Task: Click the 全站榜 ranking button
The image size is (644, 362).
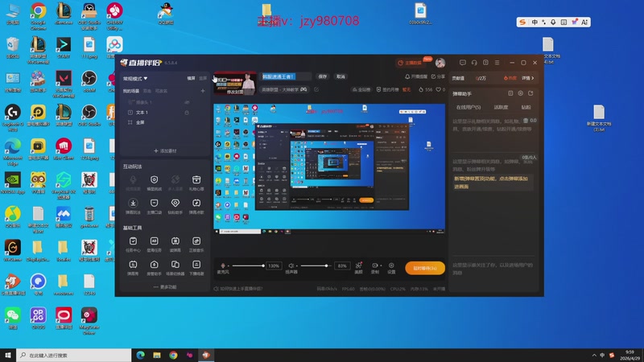Action: tap(361, 89)
